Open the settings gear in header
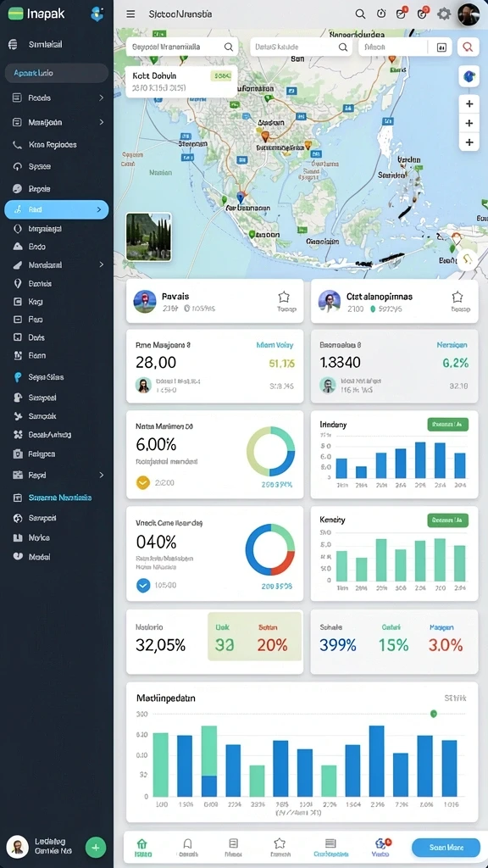 pos(444,14)
